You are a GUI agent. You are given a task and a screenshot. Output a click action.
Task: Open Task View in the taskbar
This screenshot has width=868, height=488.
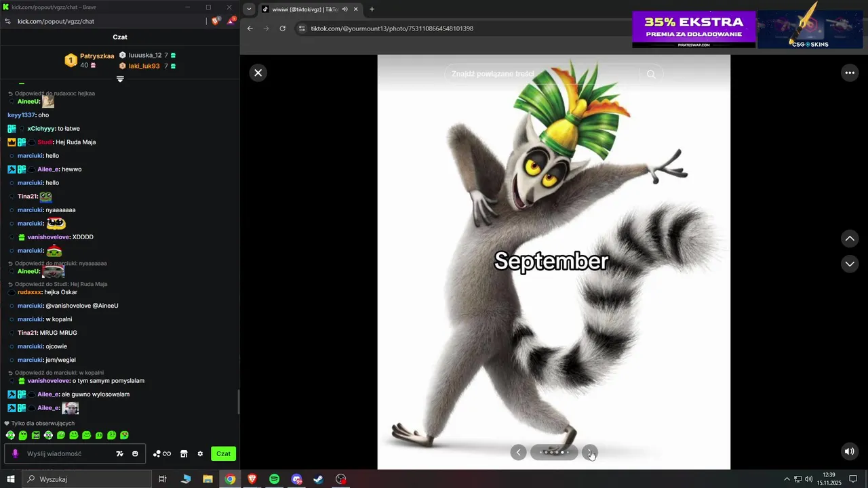[163, 479]
